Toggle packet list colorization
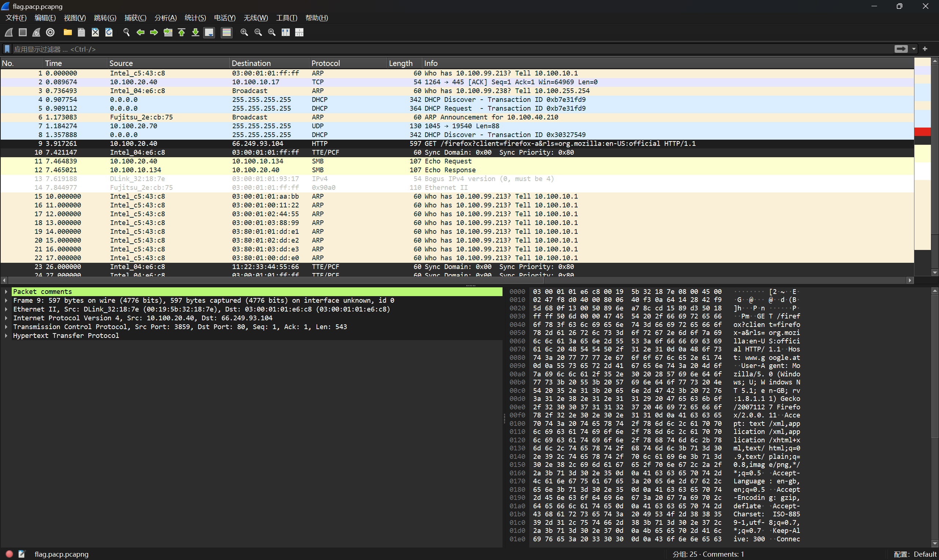The image size is (939, 560). pos(227,33)
